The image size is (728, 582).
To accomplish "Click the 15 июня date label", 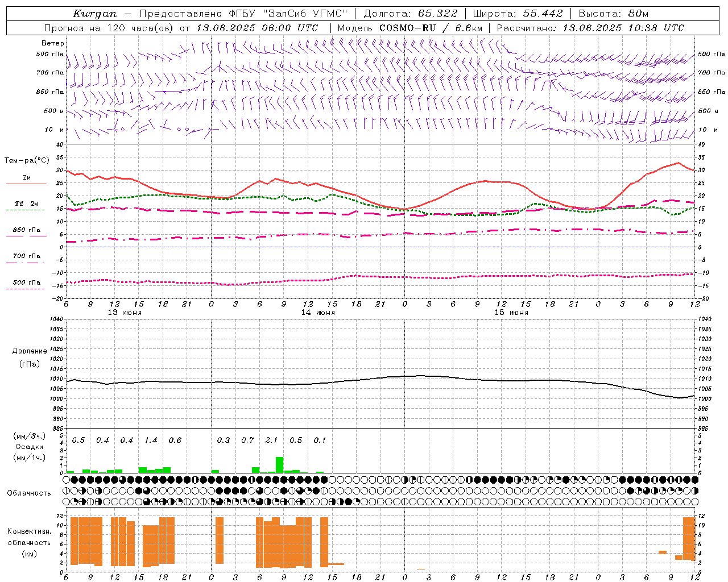I will pos(511,313).
